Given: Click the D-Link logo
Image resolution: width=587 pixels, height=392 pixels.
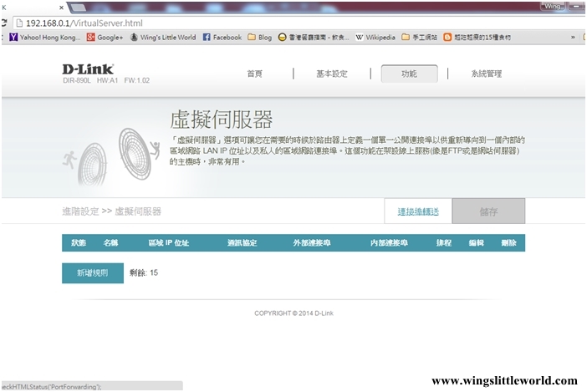Looking at the screenshot, I should [x=88, y=69].
